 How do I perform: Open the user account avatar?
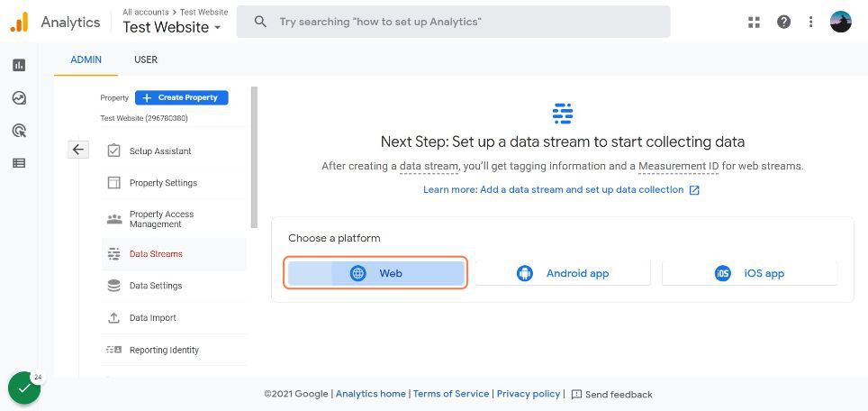pos(840,22)
